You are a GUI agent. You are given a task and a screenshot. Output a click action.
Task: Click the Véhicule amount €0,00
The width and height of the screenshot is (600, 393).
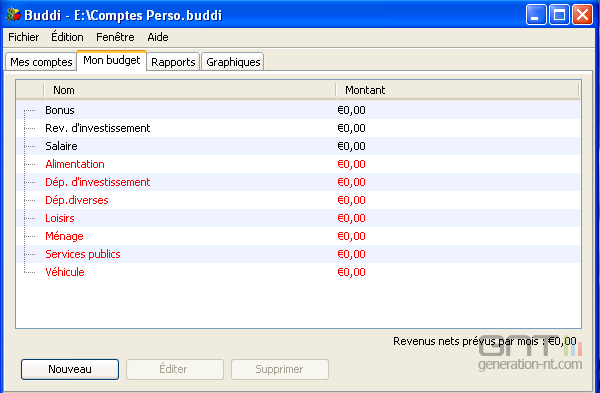[x=351, y=272]
